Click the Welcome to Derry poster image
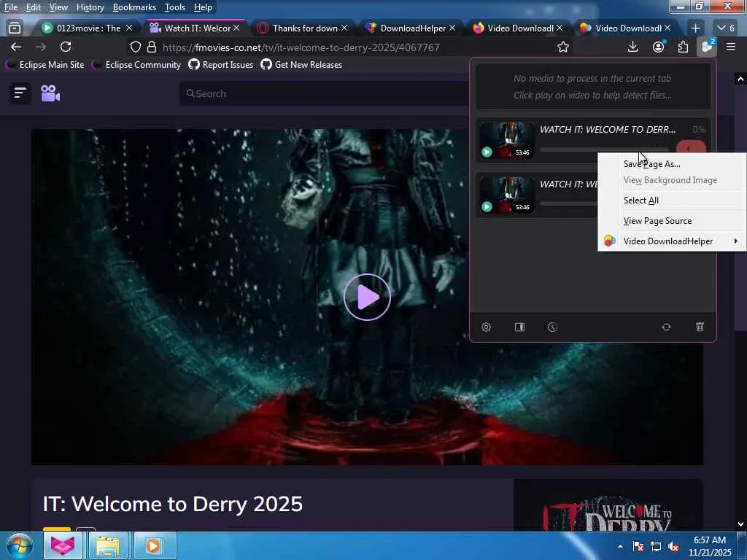The width and height of the screenshot is (747, 560). [x=608, y=505]
